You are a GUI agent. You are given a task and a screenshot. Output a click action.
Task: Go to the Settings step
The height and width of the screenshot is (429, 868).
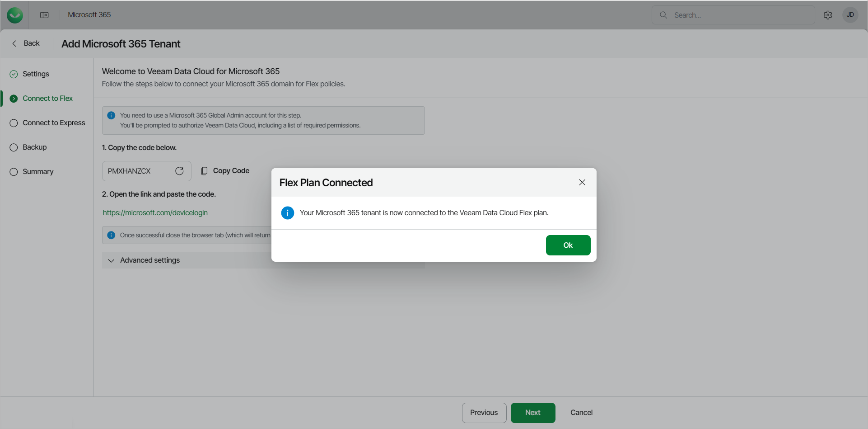click(36, 74)
